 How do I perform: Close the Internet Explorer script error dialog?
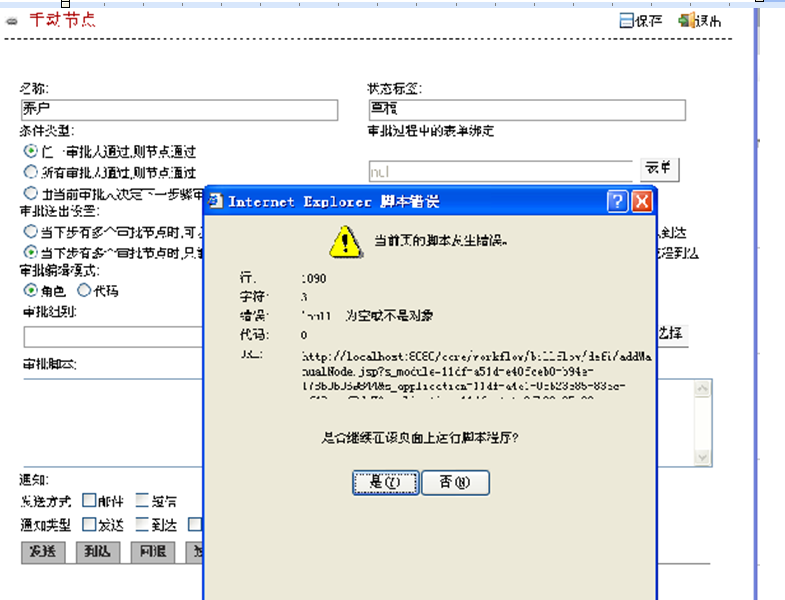[x=642, y=202]
